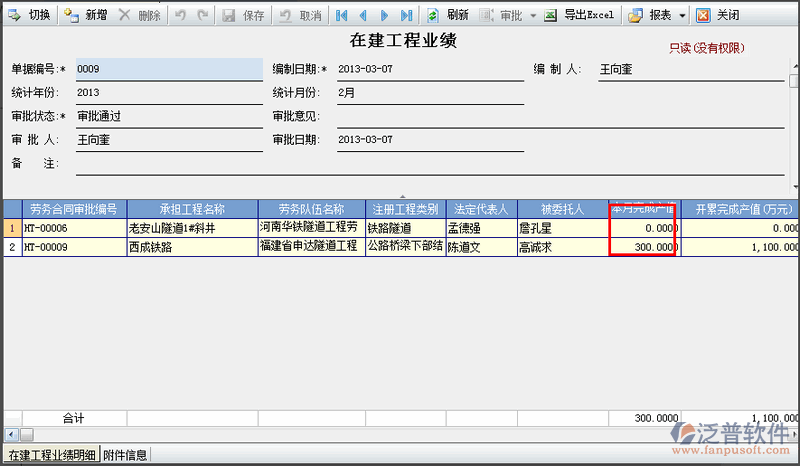Go to the previous record arrow
Image resolution: width=800 pixels, height=466 pixels.
tap(362, 15)
